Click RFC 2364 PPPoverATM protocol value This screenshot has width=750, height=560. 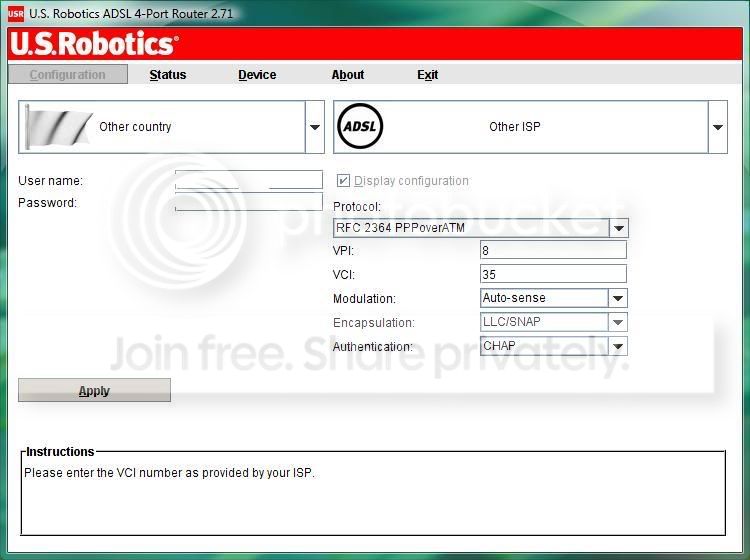pos(400,228)
